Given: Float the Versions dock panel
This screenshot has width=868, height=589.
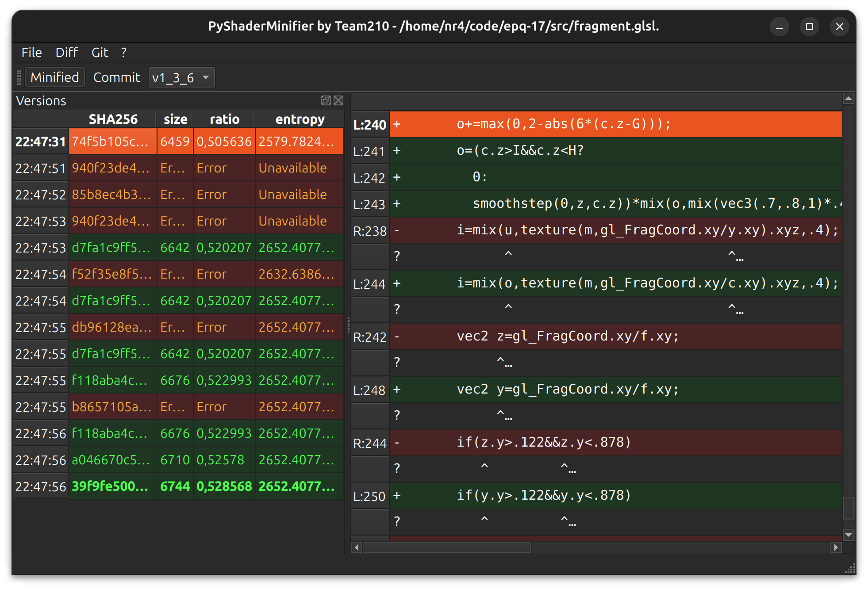Looking at the screenshot, I should tap(326, 100).
